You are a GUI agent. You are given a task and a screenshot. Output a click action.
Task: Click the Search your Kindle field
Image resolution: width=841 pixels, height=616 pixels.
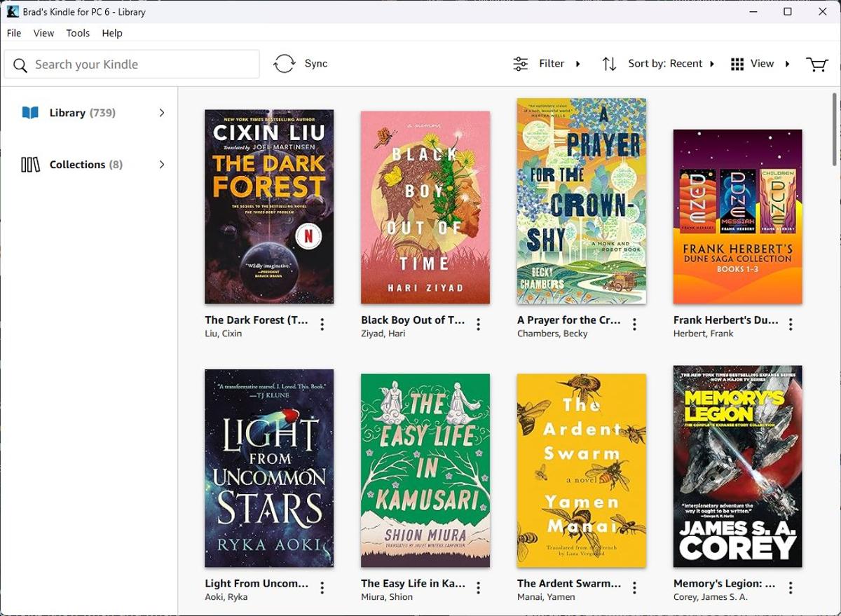pyautogui.click(x=140, y=64)
